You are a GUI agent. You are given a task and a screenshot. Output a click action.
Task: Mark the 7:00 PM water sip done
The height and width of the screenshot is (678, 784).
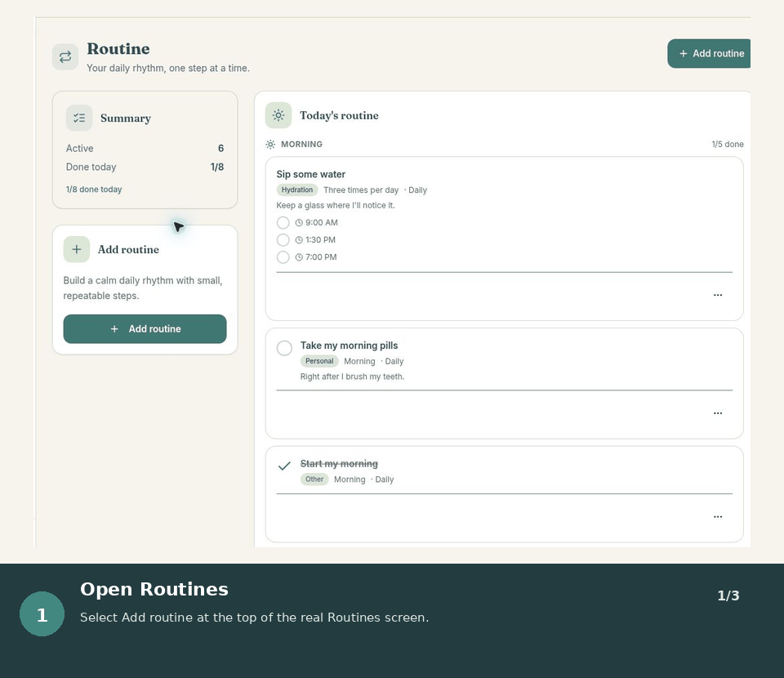(283, 257)
